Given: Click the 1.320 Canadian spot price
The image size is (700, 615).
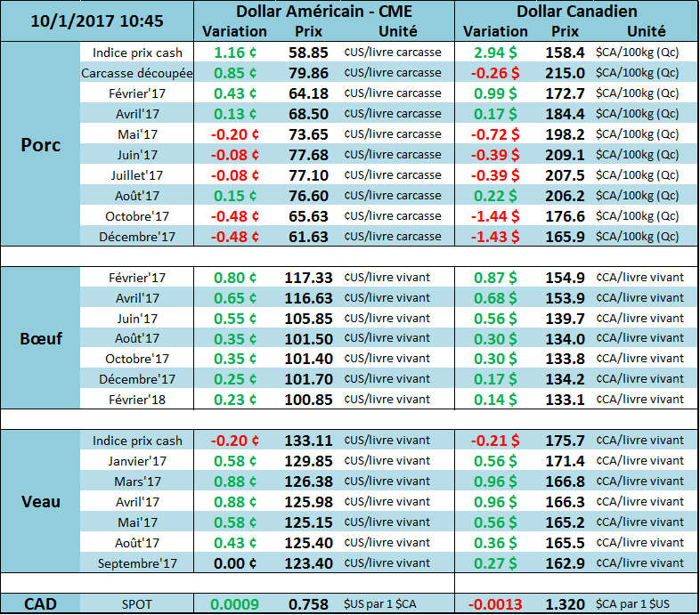Looking at the screenshot, I should pos(565,604).
